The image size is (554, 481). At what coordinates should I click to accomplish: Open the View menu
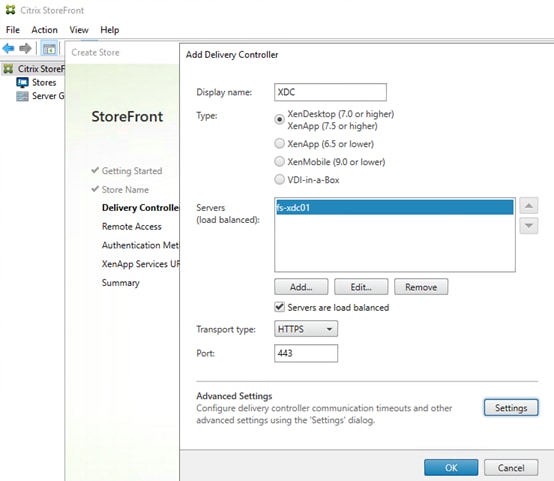[79, 30]
